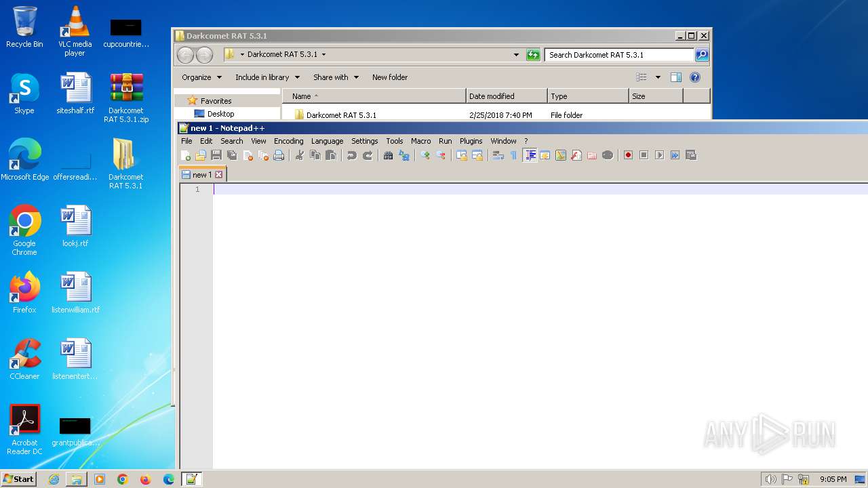The image size is (868, 488).
Task: Open the Macro menu
Action: coord(420,141)
